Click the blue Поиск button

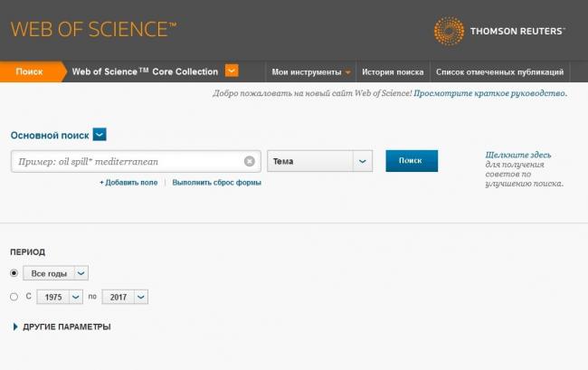coord(412,161)
